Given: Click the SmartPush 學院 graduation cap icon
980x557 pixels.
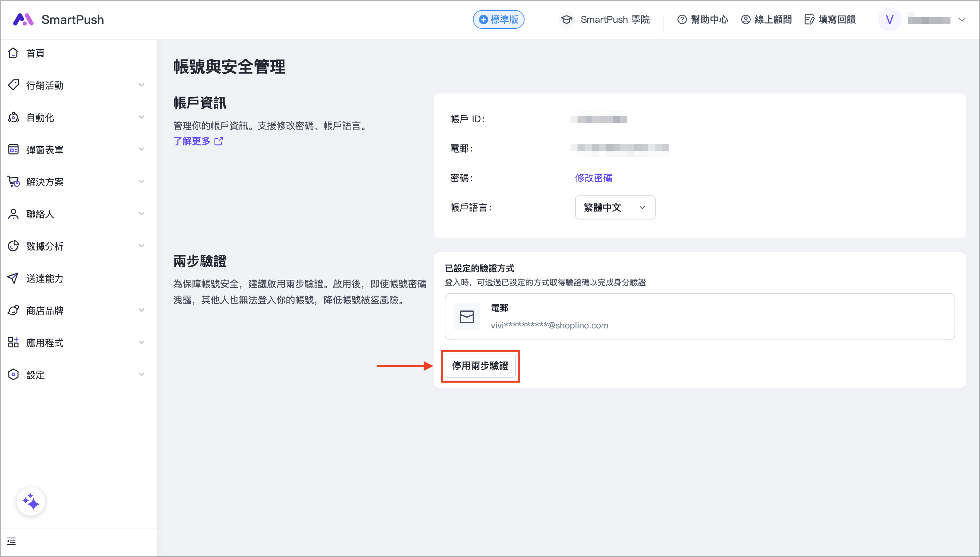Looking at the screenshot, I should [566, 19].
